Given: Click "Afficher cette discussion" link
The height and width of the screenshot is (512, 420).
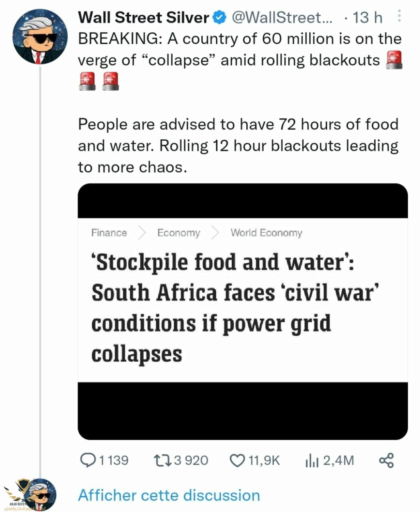Looking at the screenshot, I should pos(169,495).
